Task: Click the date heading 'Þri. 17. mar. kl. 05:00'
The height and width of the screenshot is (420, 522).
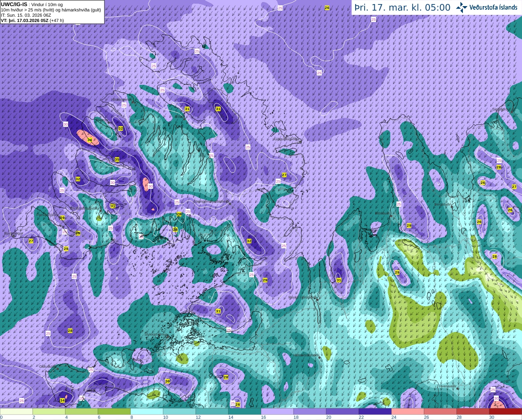Action: [403, 7]
